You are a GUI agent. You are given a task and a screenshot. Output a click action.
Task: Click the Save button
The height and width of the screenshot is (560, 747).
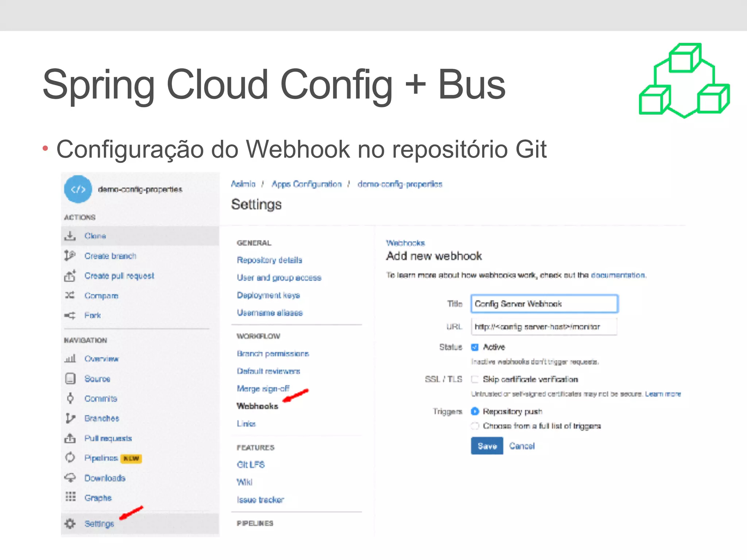click(487, 446)
